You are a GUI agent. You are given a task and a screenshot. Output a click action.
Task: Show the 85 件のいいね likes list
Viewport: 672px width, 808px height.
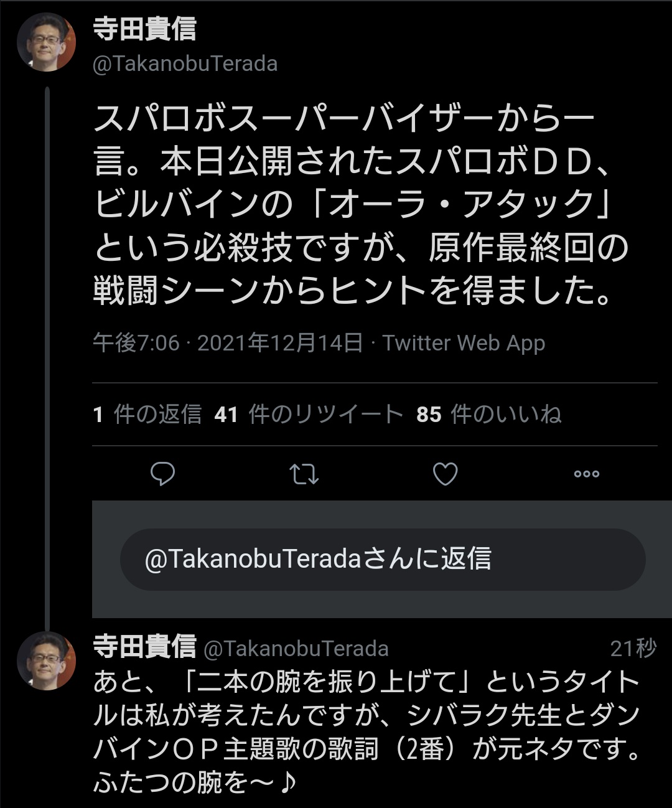coord(489,415)
